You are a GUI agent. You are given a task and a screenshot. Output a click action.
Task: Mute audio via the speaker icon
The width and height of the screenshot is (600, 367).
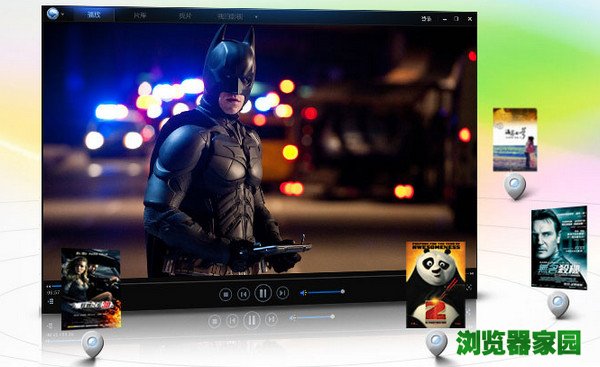303,293
